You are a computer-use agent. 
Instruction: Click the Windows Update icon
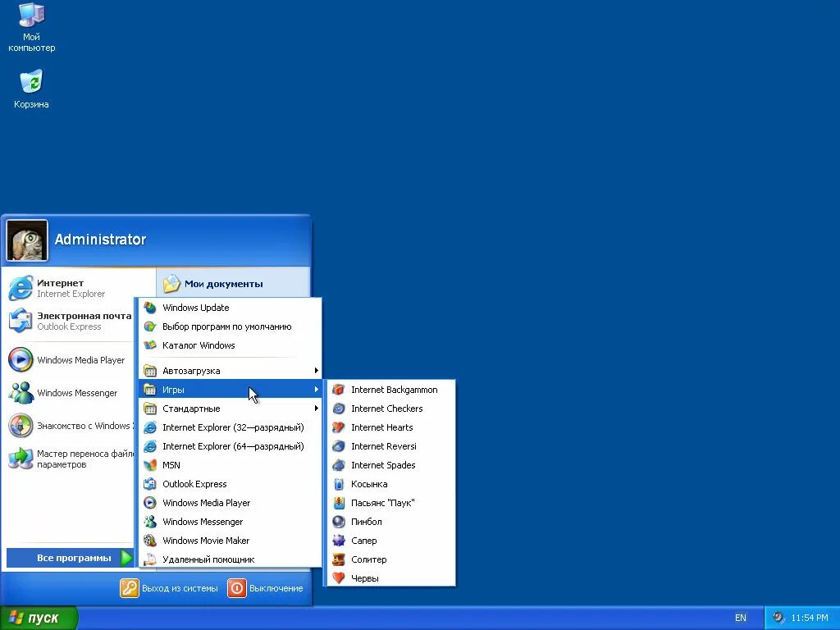(x=150, y=308)
